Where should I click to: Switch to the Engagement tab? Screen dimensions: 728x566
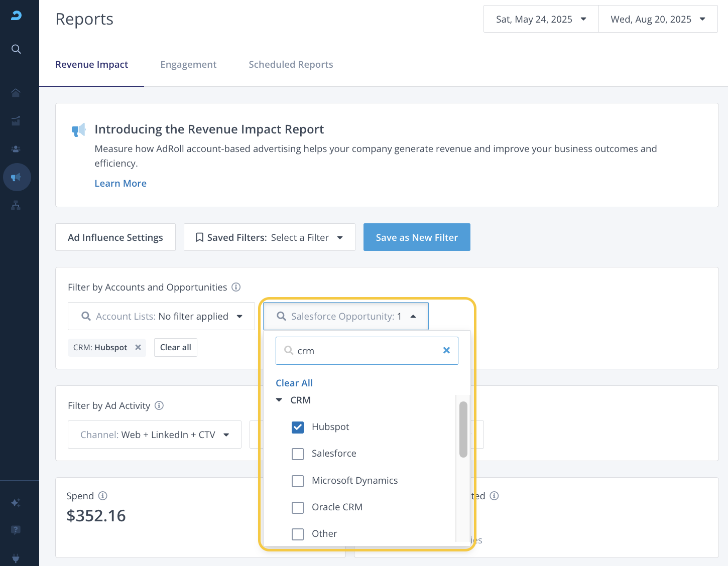(188, 65)
